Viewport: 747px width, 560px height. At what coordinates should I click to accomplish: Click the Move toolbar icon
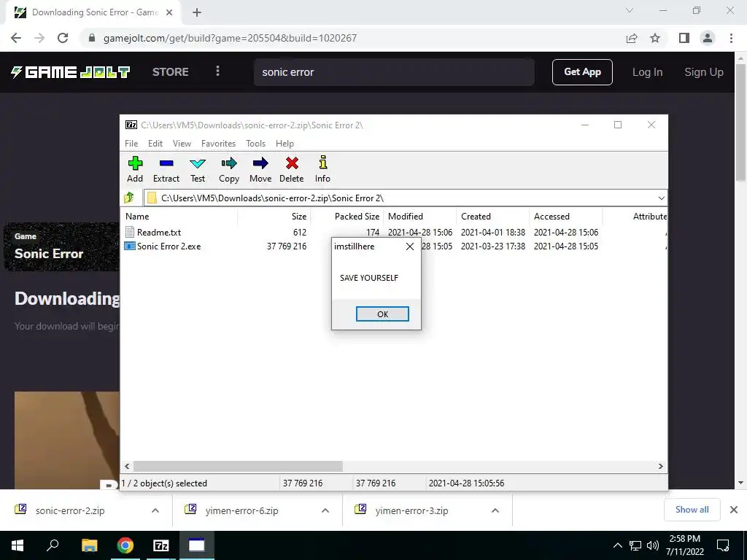(260, 169)
